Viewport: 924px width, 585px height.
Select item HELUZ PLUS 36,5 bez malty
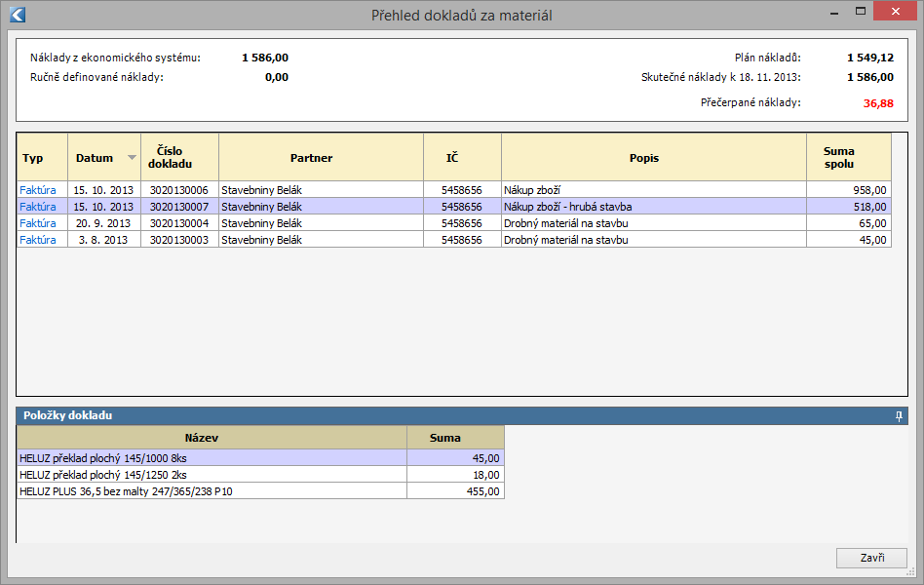(212, 491)
